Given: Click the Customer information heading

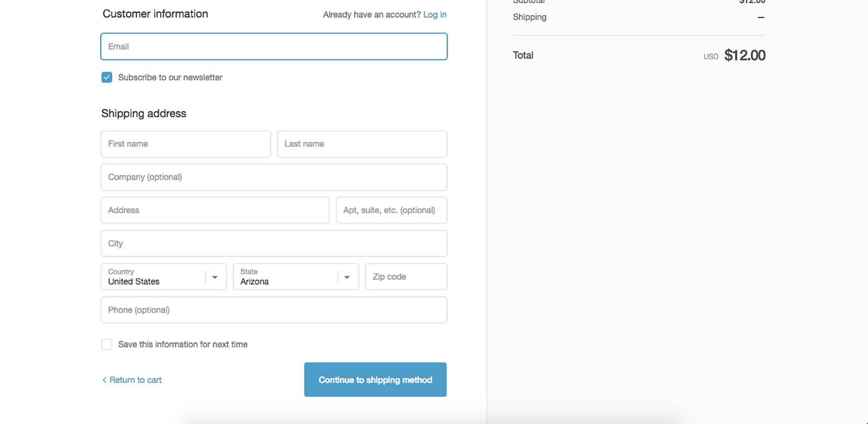Looking at the screenshot, I should point(155,14).
